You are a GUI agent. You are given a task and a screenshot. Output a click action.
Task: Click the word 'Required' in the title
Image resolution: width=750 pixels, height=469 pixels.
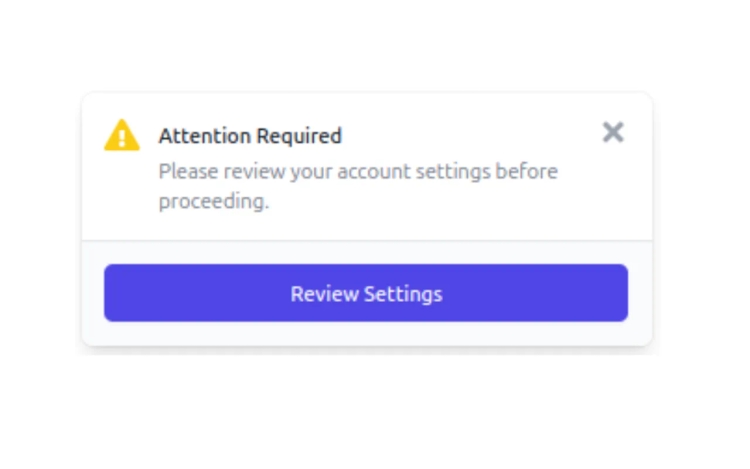(x=299, y=136)
